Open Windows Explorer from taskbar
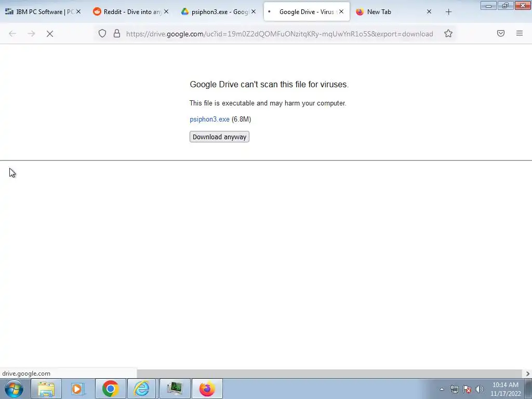532x399 pixels. pos(46,389)
